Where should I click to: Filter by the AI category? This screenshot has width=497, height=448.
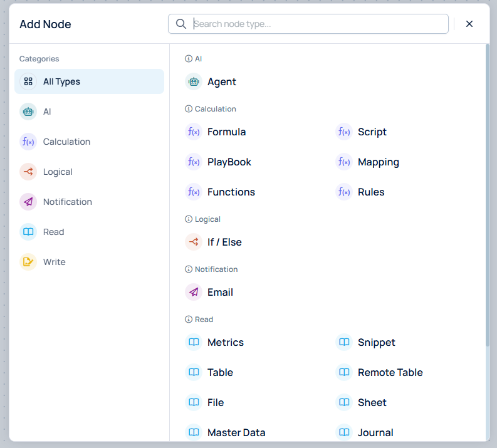click(47, 112)
